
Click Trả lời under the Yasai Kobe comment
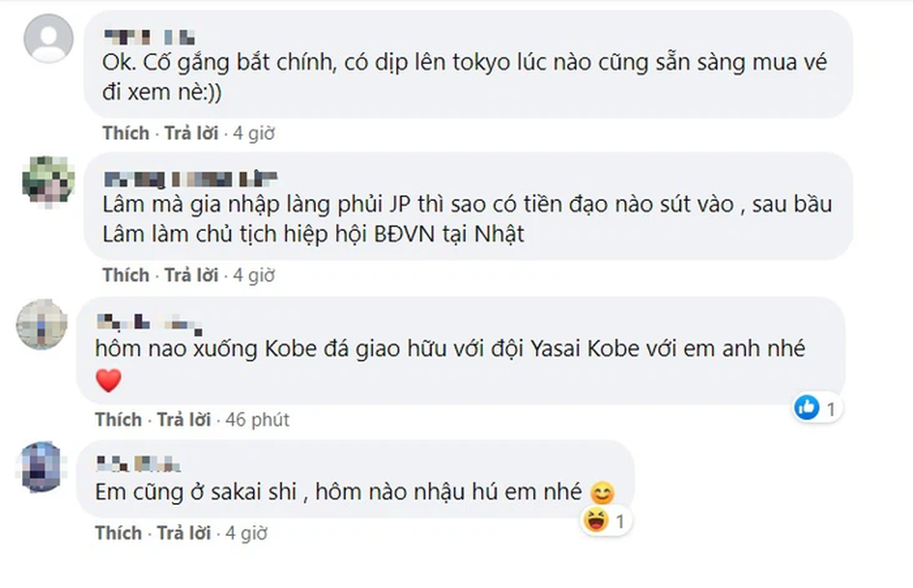184,420
